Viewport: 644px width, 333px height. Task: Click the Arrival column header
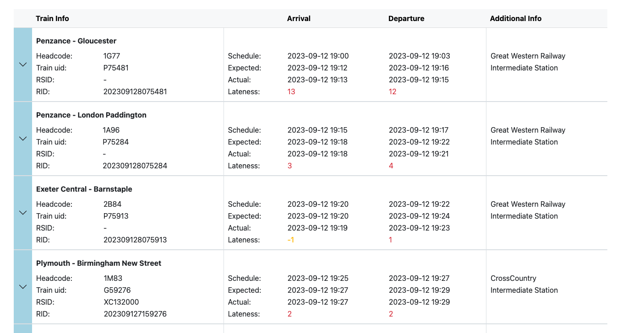299,19
